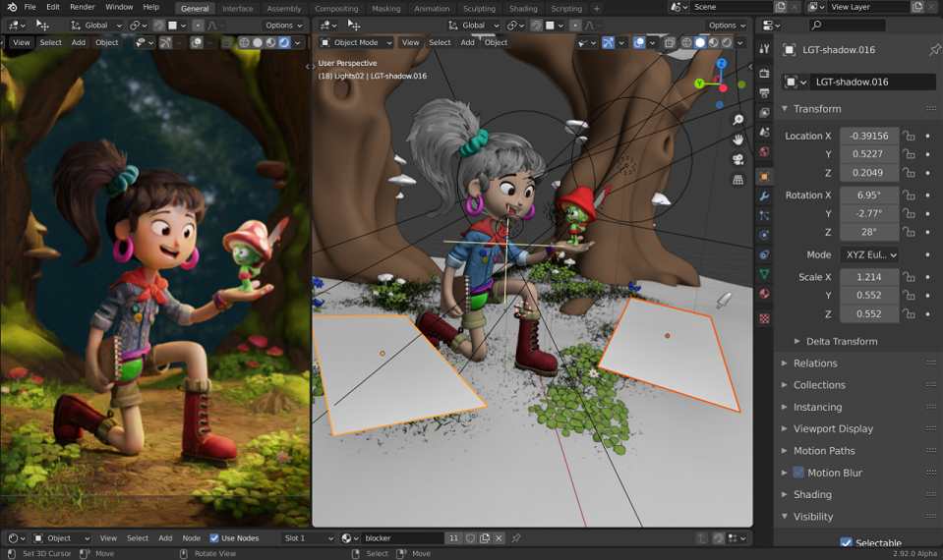Open the Texture properties checker tab
This screenshot has width=943, height=560.
coord(764,318)
